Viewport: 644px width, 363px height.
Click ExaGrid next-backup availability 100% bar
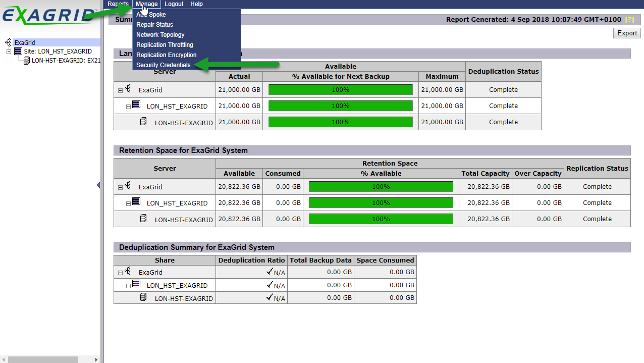341,90
